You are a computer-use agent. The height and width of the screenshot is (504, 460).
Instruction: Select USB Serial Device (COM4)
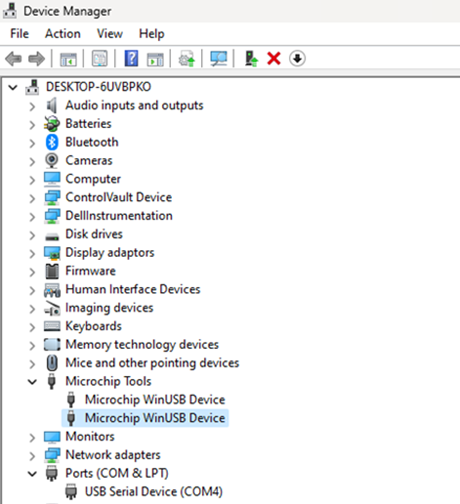pyautogui.click(x=154, y=492)
